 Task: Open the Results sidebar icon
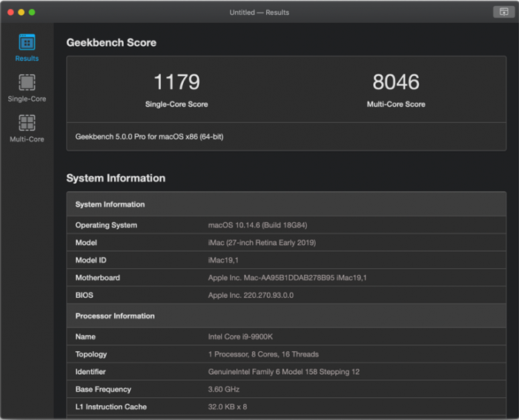pos(27,43)
